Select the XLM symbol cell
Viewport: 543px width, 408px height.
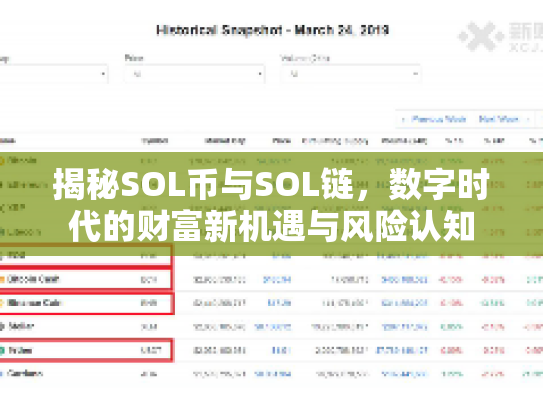[x=149, y=327]
